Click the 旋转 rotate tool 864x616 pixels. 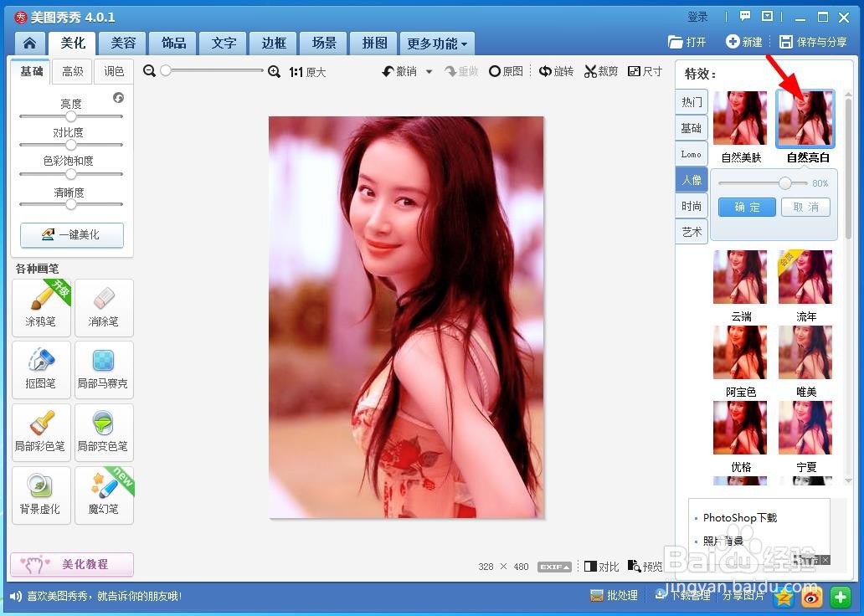556,71
